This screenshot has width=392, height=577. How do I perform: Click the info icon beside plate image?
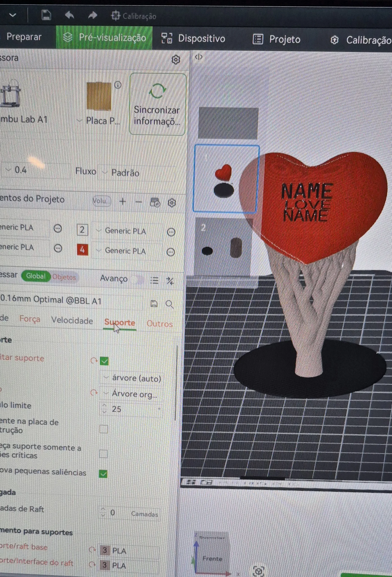coord(118,85)
